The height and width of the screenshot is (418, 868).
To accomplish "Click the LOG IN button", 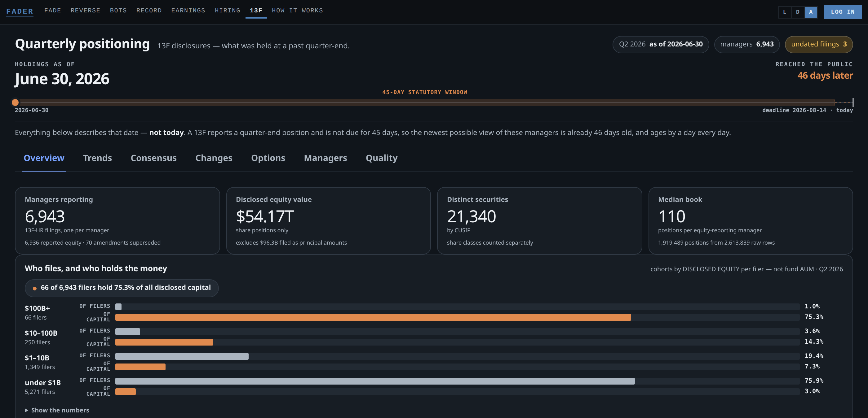I will (842, 12).
